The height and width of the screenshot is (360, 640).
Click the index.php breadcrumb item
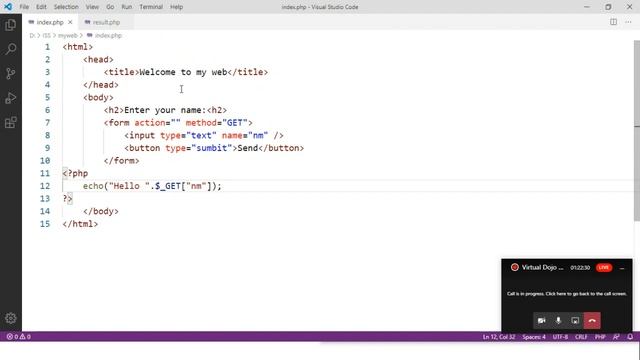104,36
